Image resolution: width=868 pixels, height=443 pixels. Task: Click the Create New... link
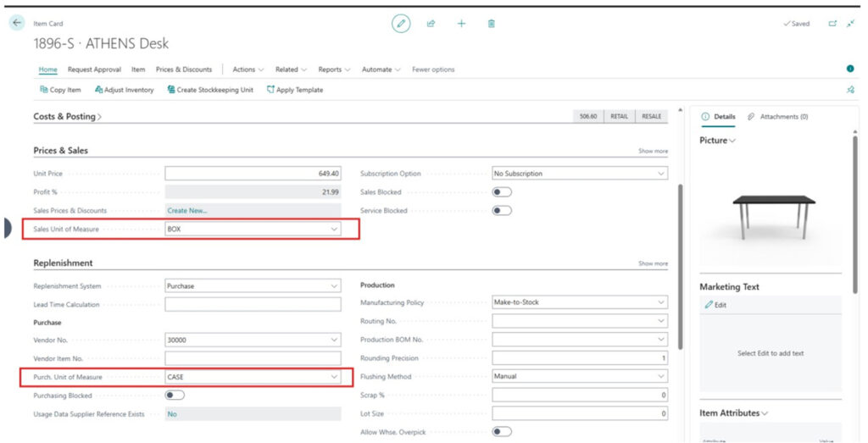pos(187,211)
